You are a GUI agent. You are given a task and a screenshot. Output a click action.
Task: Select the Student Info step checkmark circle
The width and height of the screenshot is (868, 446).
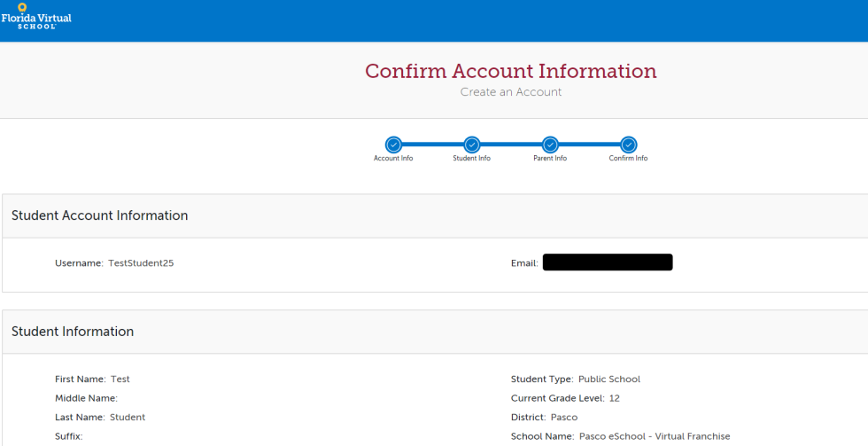471,145
